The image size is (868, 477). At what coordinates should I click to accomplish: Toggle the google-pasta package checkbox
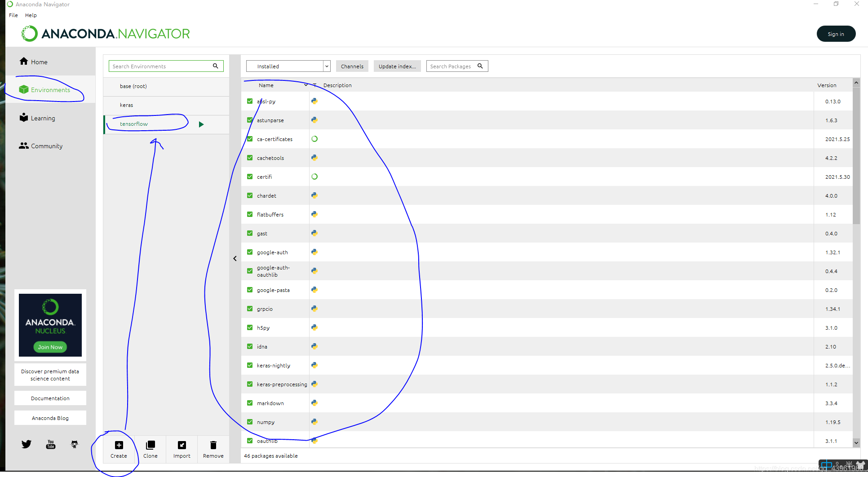point(250,290)
